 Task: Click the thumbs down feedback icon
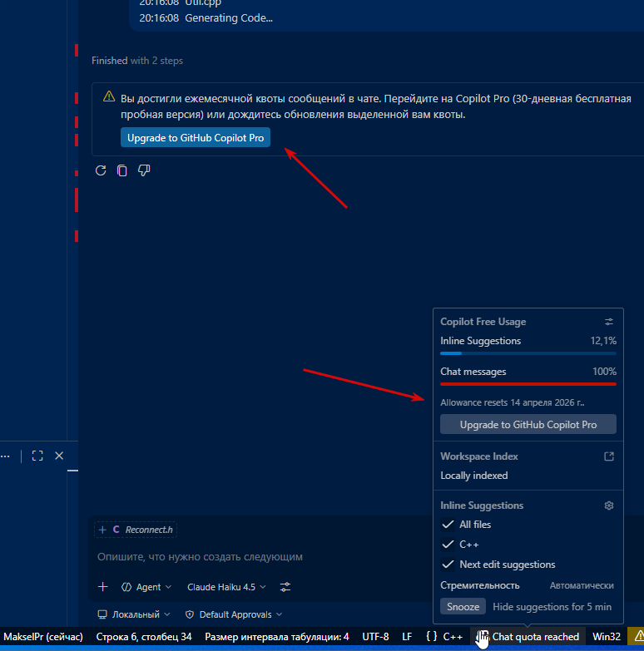[144, 170]
